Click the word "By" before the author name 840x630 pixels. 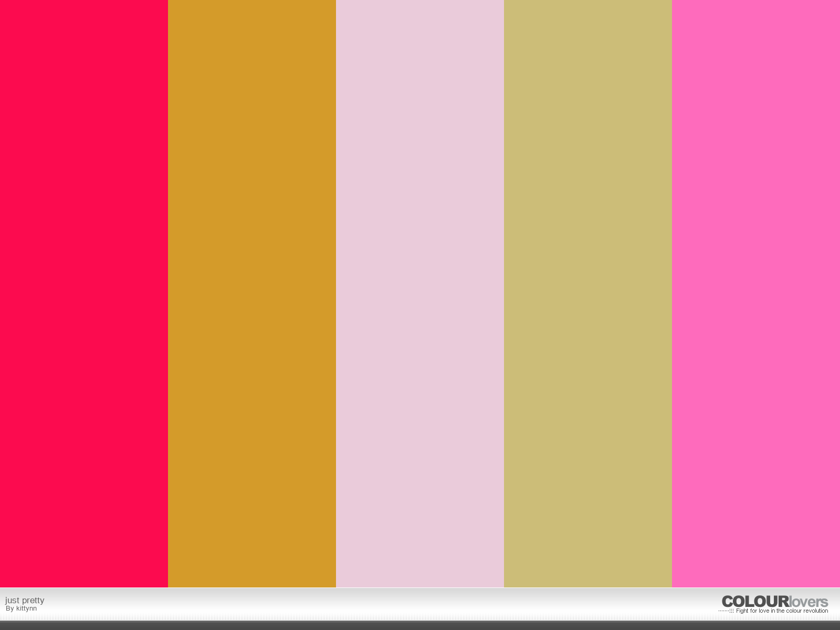pyautogui.click(x=9, y=608)
